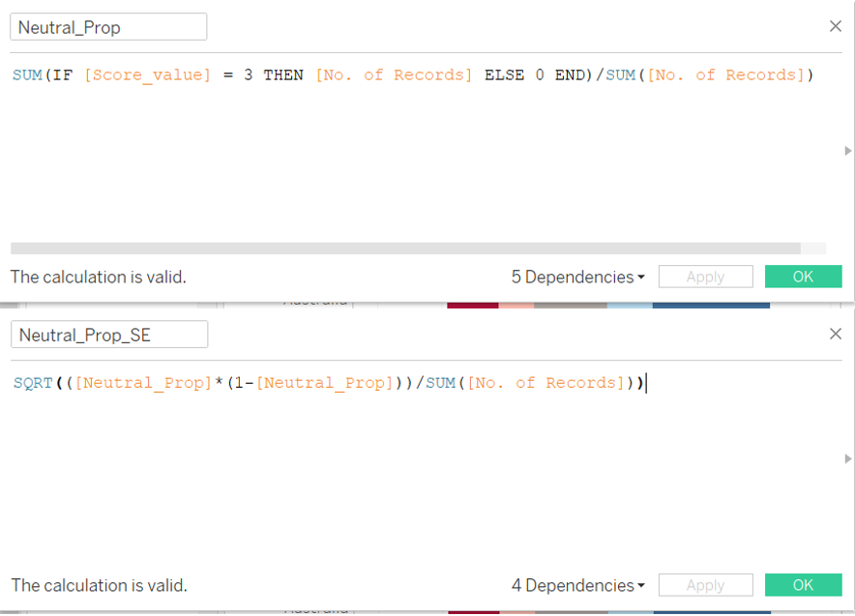This screenshot has height=616, width=855.
Task: Click the Neutral_Prop_SE name field
Action: click(109, 335)
